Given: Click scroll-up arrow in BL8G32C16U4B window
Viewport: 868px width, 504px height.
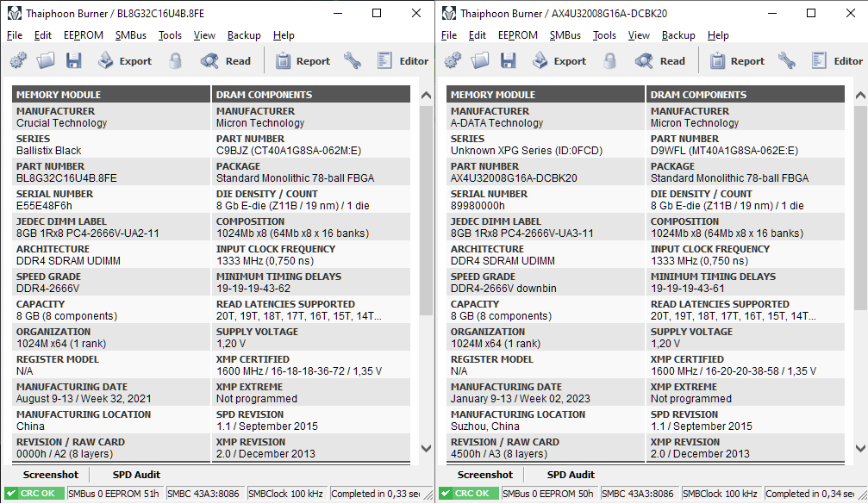Looking at the screenshot, I should [426, 95].
